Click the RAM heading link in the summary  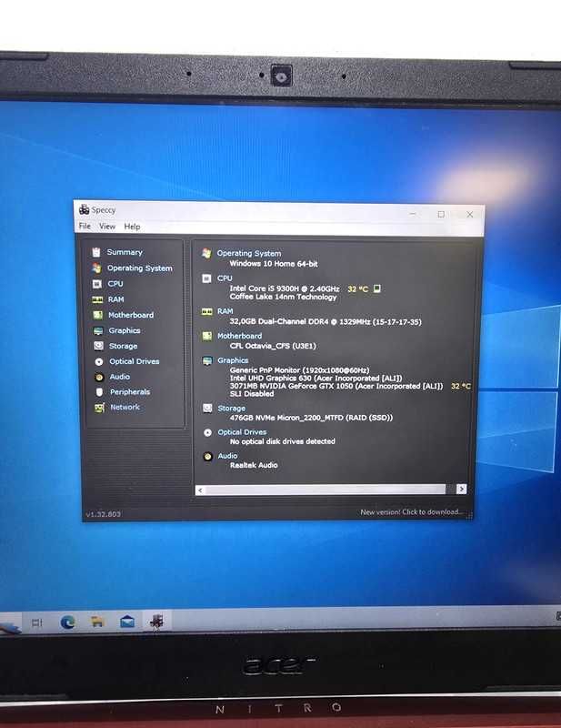click(x=225, y=311)
